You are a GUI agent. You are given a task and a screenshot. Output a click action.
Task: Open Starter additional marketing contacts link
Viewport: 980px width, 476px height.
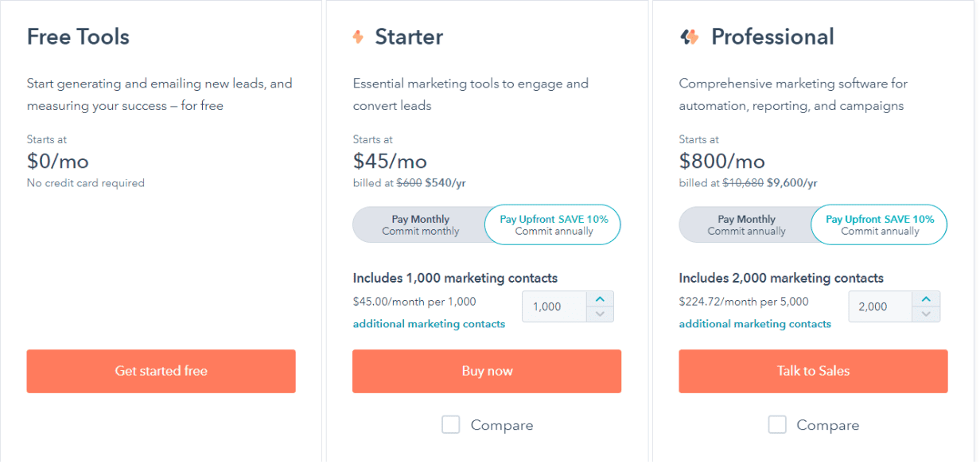[x=429, y=324]
